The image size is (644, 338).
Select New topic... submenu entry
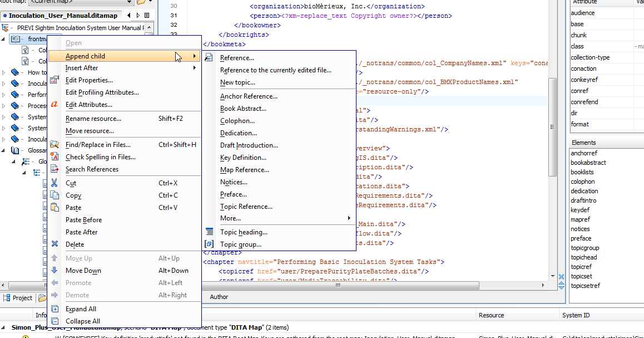click(x=237, y=82)
